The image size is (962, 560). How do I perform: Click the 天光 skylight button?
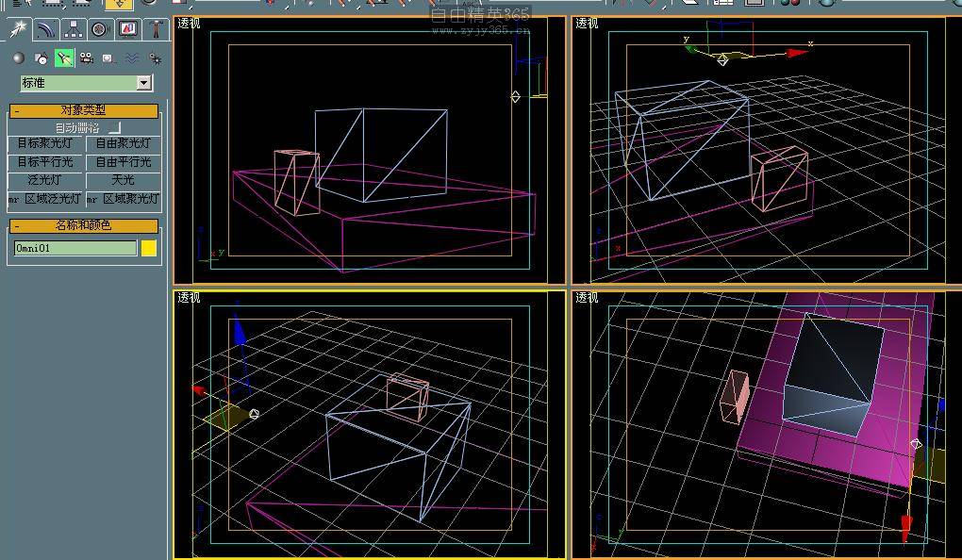[x=123, y=180]
